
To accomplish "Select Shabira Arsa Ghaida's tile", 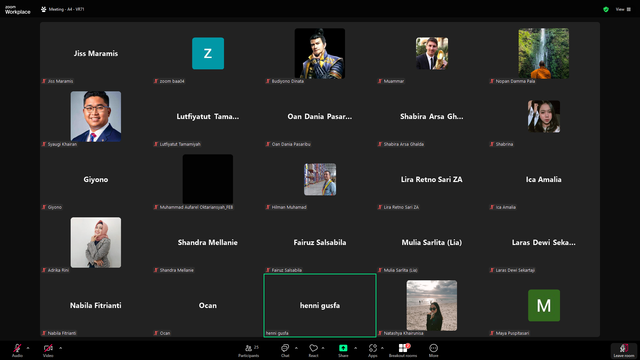I will pyautogui.click(x=432, y=116).
